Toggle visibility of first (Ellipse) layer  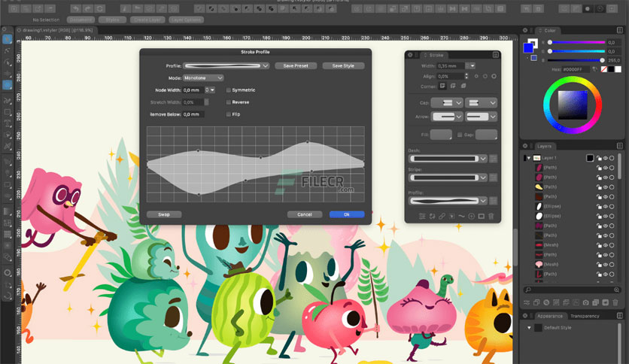click(606, 207)
